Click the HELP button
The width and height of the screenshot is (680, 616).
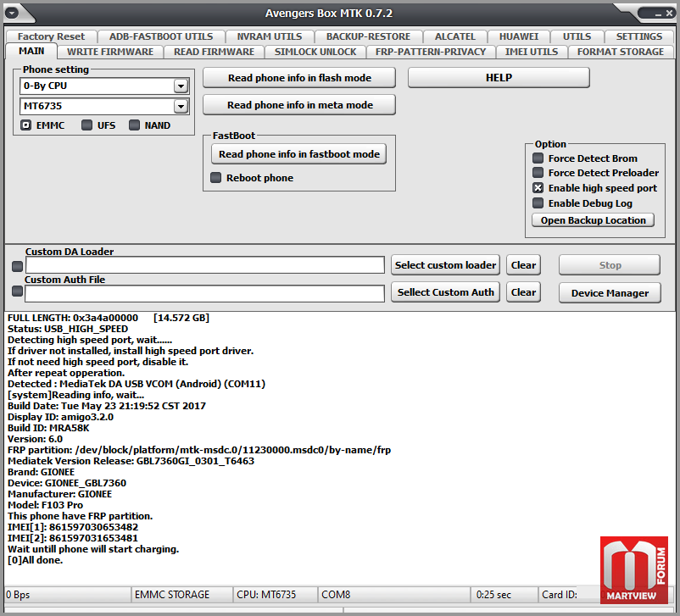pyautogui.click(x=499, y=78)
